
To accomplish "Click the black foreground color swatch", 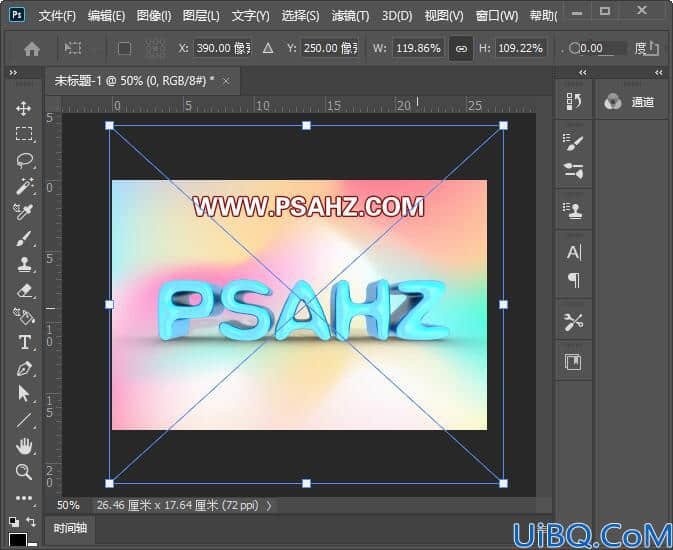I will click(x=18, y=540).
